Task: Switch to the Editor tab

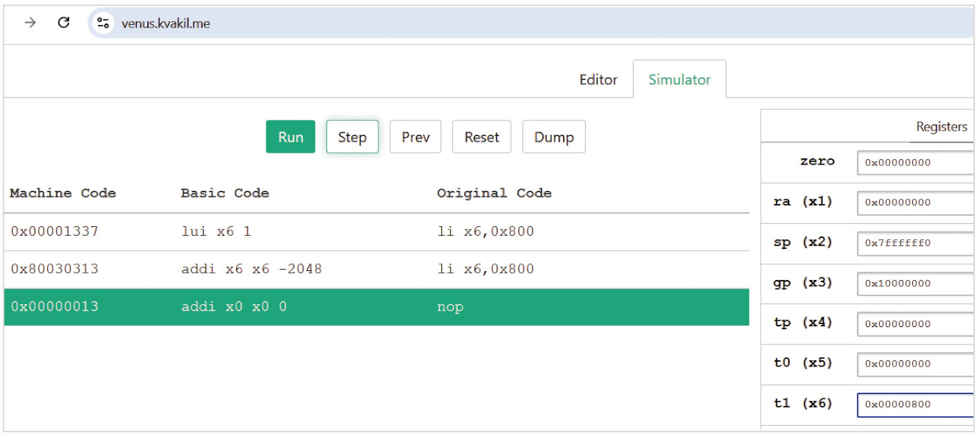Action: [x=598, y=80]
